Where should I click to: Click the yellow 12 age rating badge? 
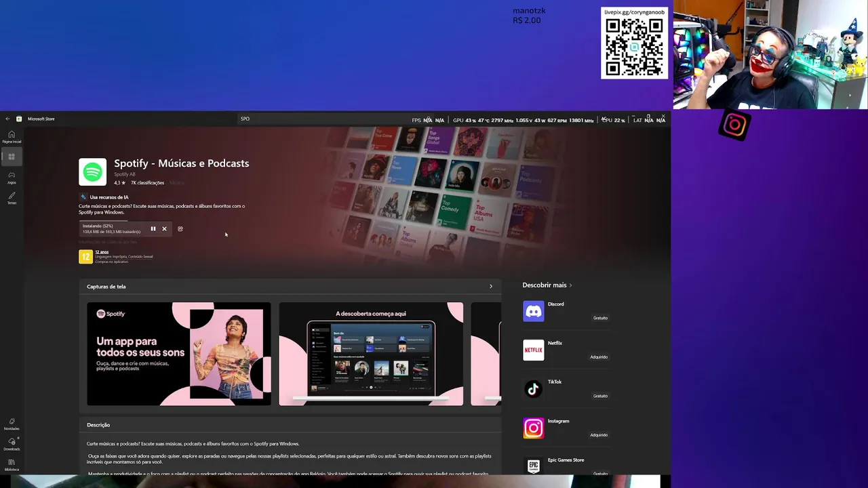[85, 257]
